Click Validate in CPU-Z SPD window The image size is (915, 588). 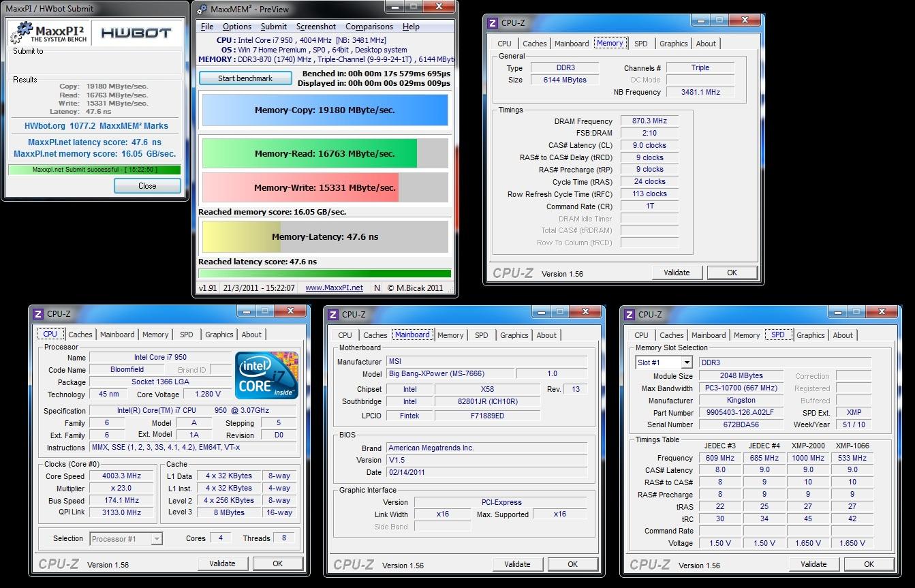tap(813, 564)
